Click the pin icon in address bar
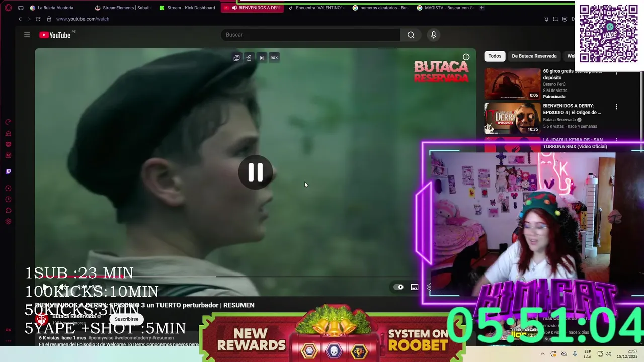This screenshot has width=644, height=362. click(x=546, y=19)
